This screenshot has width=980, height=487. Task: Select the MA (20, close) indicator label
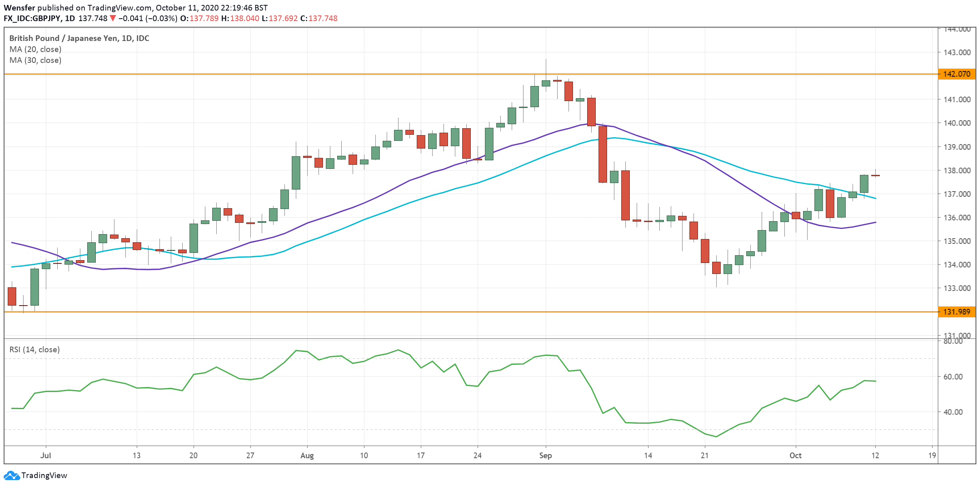point(35,49)
